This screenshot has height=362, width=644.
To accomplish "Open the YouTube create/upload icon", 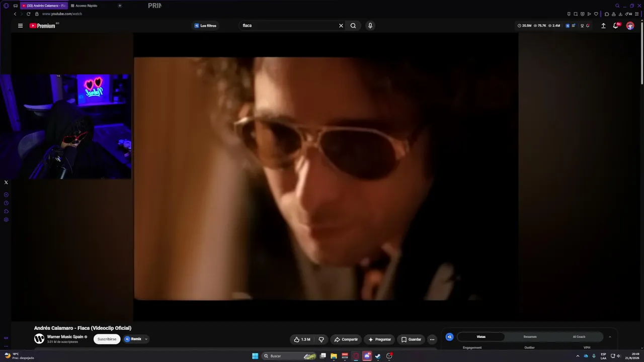I will pyautogui.click(x=603, y=26).
